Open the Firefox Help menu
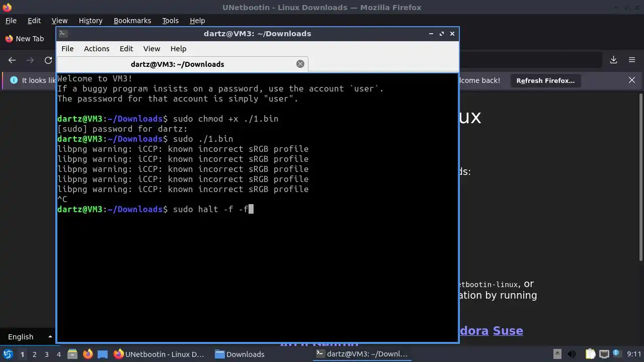This screenshot has height=362, width=644. (x=197, y=21)
